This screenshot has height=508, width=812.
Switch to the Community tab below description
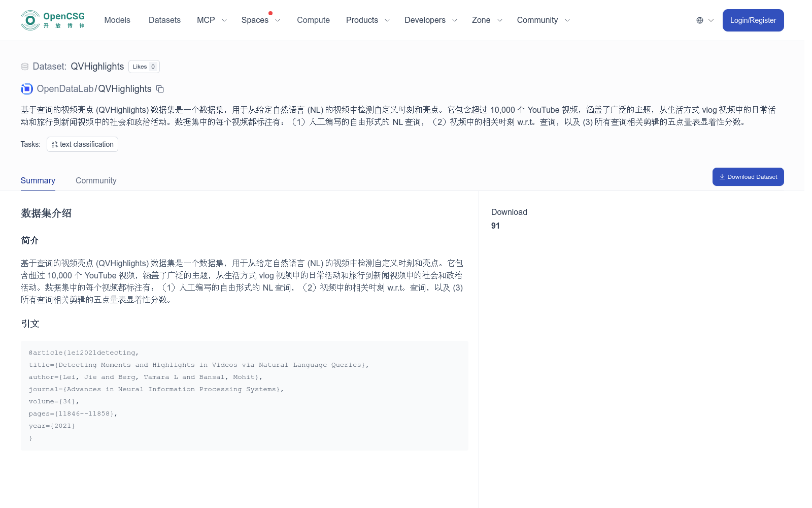[x=96, y=180]
